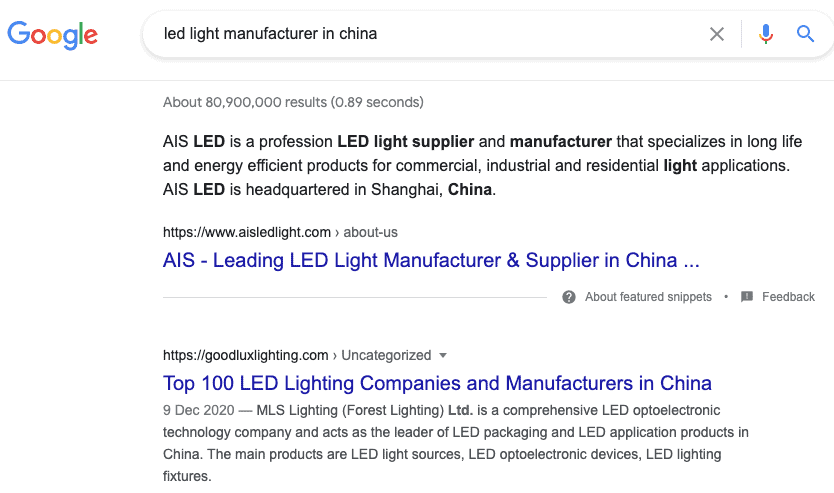Click the results count statistics text
Image resolution: width=834 pixels, height=493 pixels.
pos(293,102)
